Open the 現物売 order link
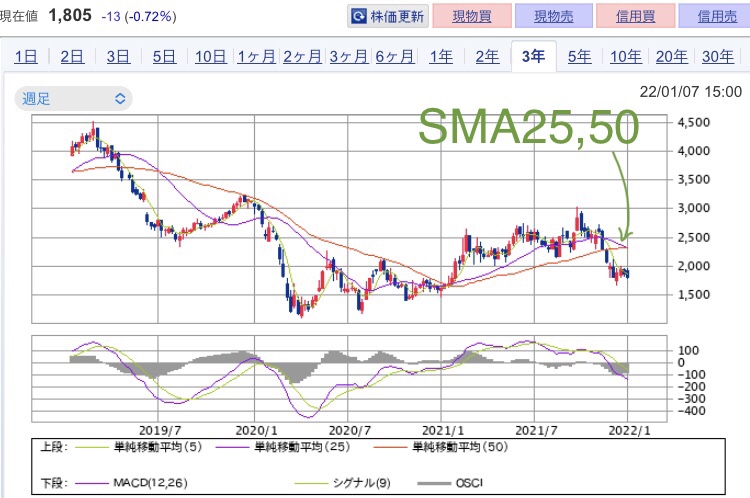The height and width of the screenshot is (498, 750). [553, 17]
